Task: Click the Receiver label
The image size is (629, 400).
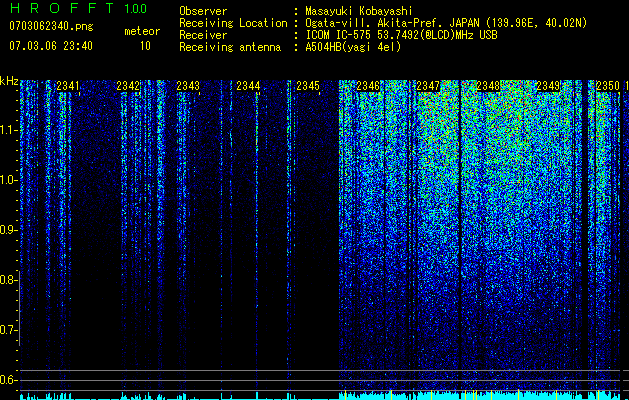Action: (203, 35)
